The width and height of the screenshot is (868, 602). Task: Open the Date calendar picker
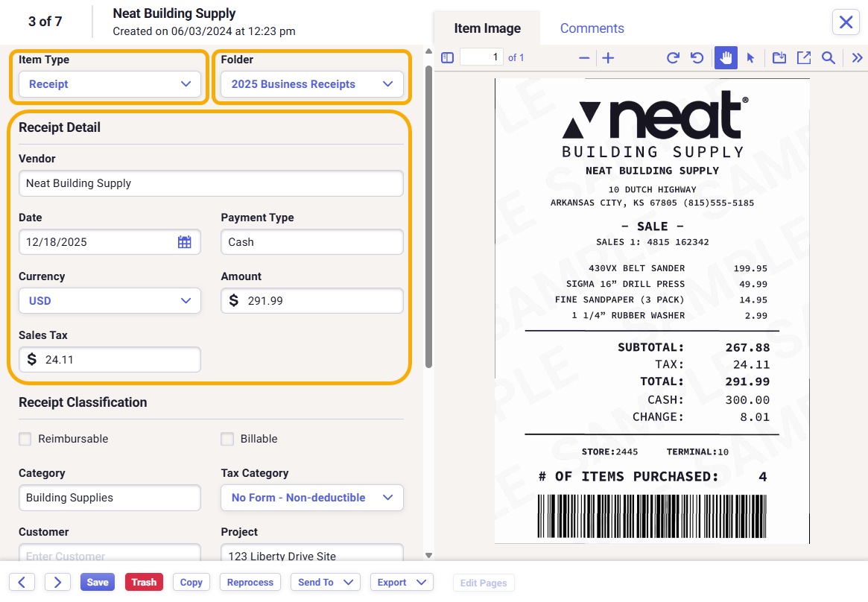pos(184,242)
